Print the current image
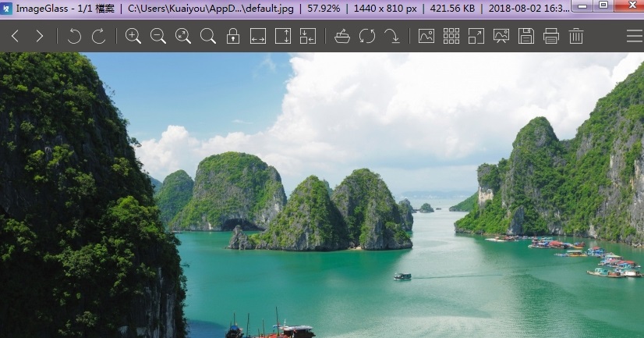 551,36
